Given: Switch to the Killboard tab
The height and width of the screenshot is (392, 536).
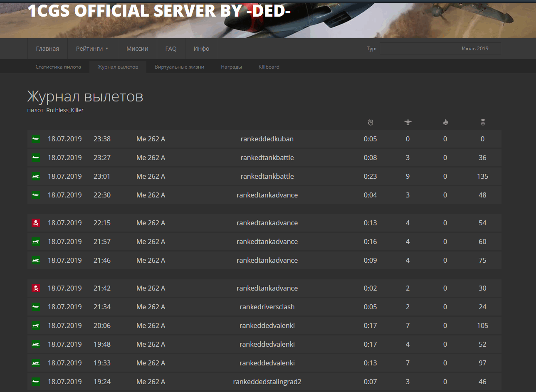Looking at the screenshot, I should point(269,67).
